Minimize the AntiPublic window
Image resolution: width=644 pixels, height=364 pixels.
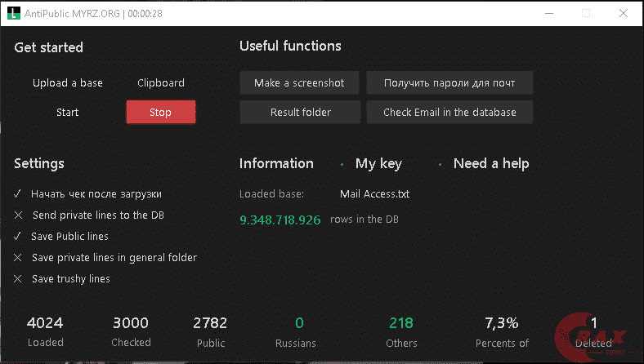coord(549,13)
